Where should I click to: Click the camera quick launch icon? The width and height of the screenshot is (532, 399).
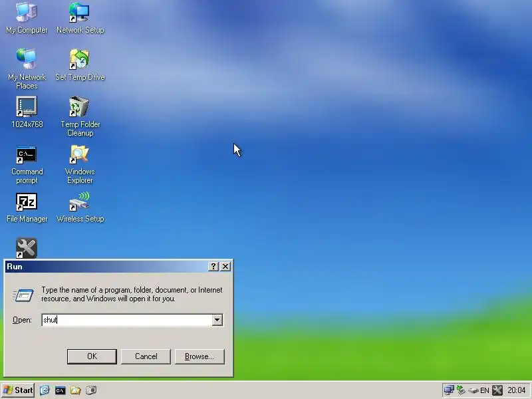(x=91, y=390)
